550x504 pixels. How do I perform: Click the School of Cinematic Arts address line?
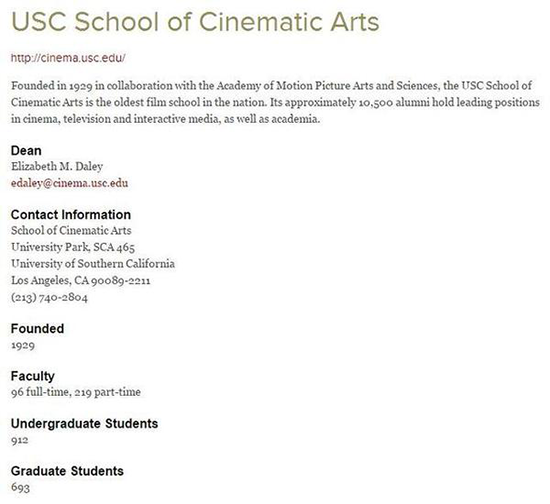click(71, 230)
